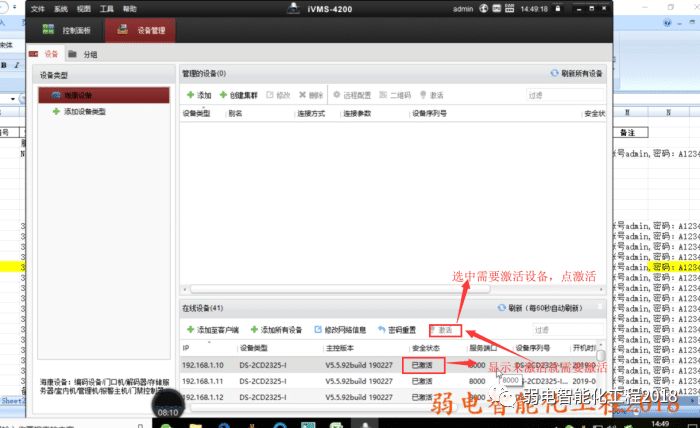Click the online devices vertical scrollbar
Viewport: 700px width, 428px height.
[x=600, y=356]
